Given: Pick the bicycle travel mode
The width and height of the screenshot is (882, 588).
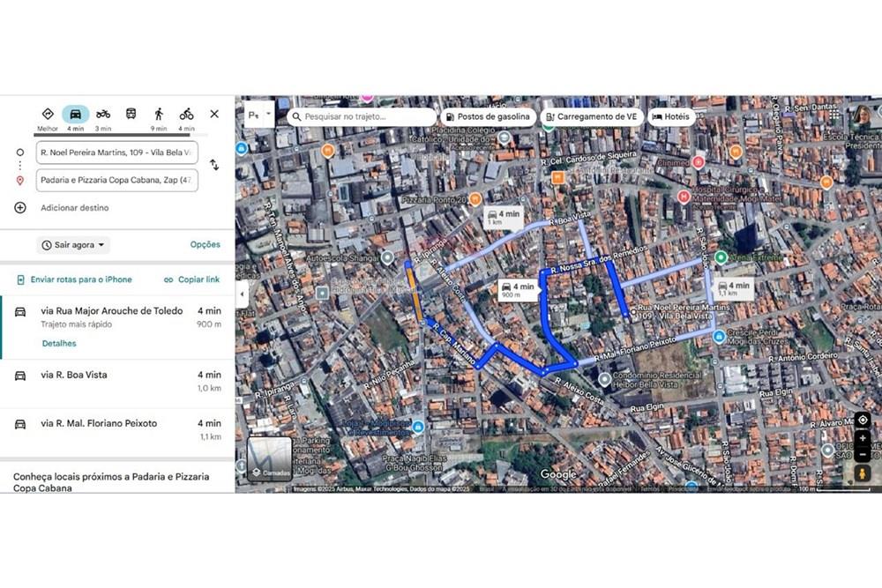Looking at the screenshot, I should pyautogui.click(x=186, y=114).
